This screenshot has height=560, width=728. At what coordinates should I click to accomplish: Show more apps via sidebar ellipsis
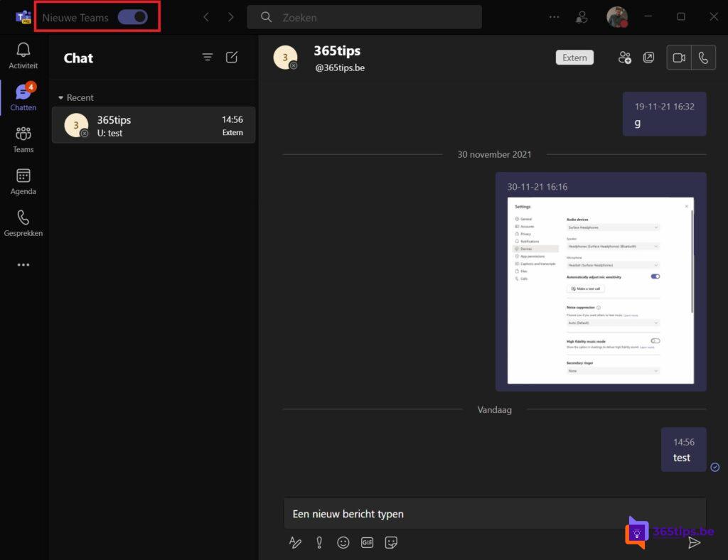point(23,264)
